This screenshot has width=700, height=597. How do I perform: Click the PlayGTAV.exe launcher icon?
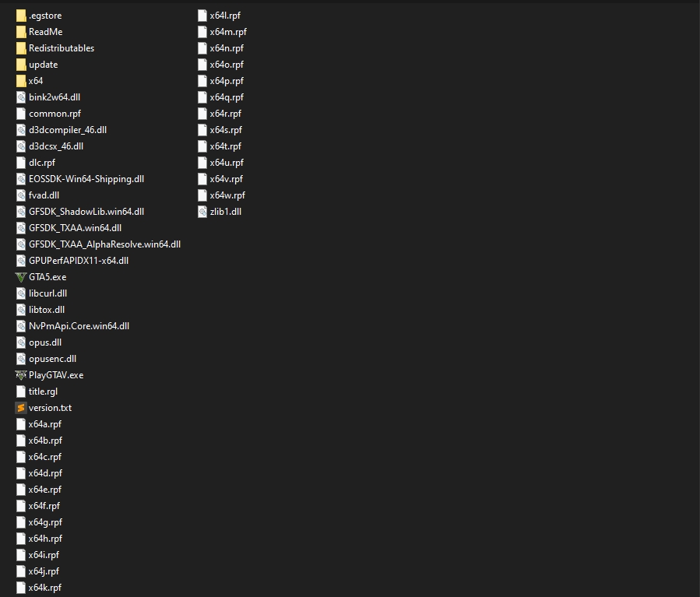pyautogui.click(x=21, y=375)
